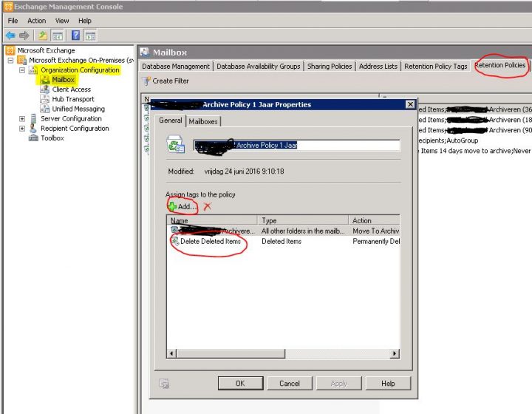Click the Mailbox pane header icon
This screenshot has height=414, width=532.
(x=145, y=52)
